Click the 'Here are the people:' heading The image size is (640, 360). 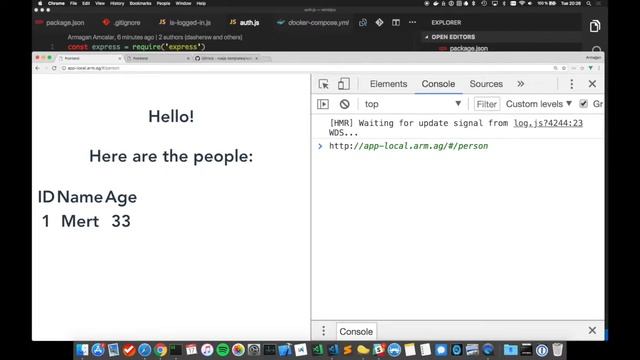coord(171,156)
